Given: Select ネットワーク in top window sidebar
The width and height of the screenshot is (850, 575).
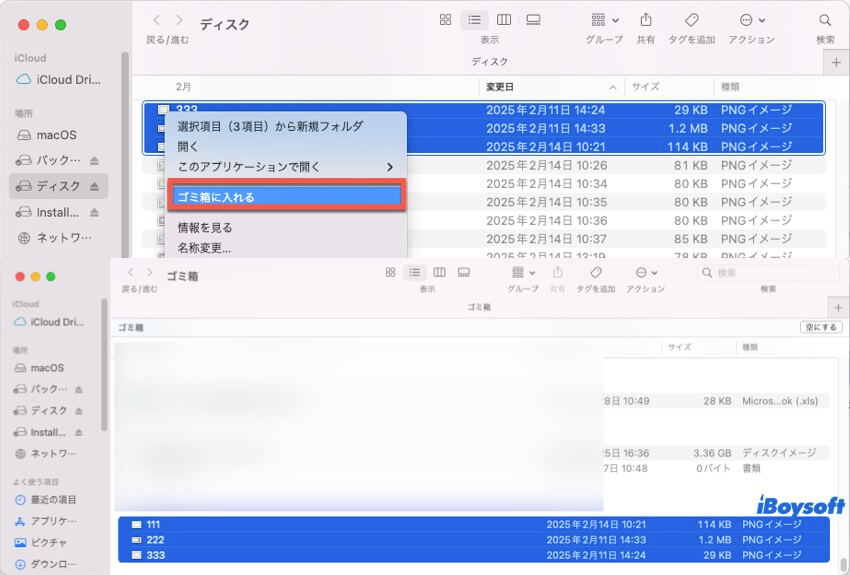Looking at the screenshot, I should point(54,237).
